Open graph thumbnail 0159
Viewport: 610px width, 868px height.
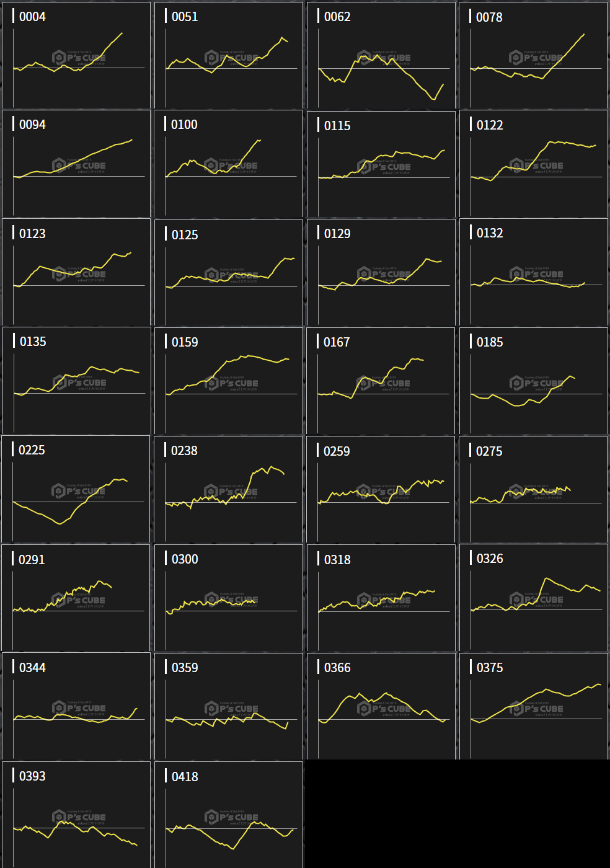(x=229, y=381)
